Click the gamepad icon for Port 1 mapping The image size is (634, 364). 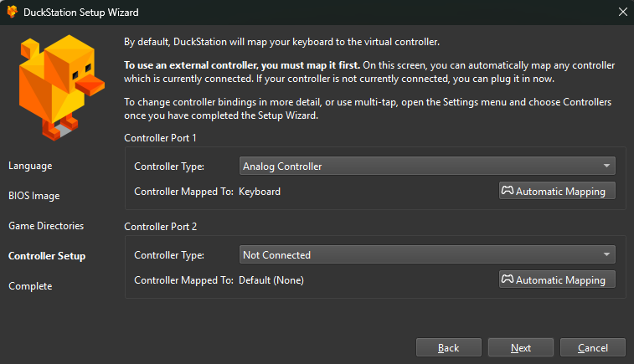[508, 191]
